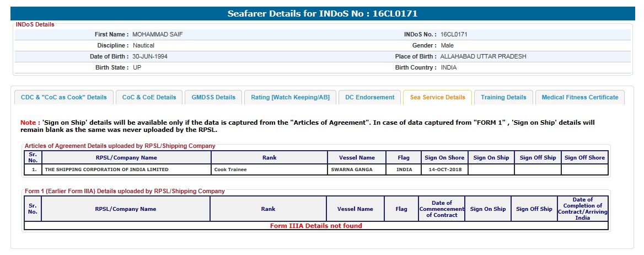This screenshot has height=255, width=644.
Task: Click the Sign Off Shore column header
Action: (584, 158)
